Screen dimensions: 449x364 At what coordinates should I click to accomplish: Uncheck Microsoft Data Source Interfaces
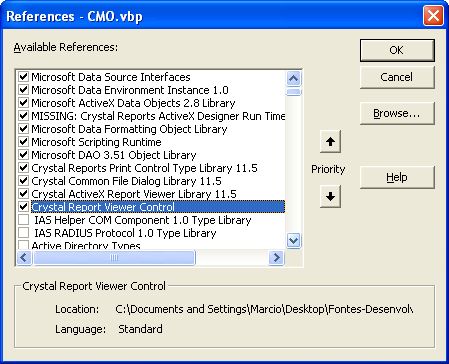coord(23,77)
